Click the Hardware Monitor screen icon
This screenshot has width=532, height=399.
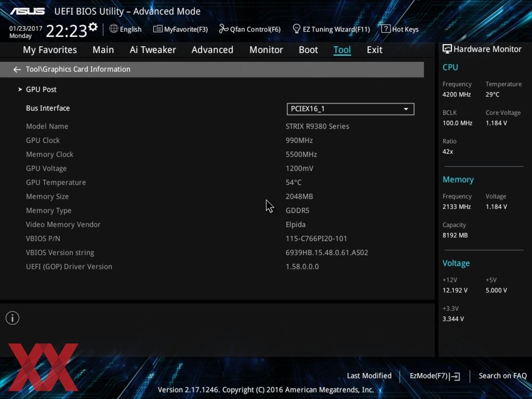447,49
